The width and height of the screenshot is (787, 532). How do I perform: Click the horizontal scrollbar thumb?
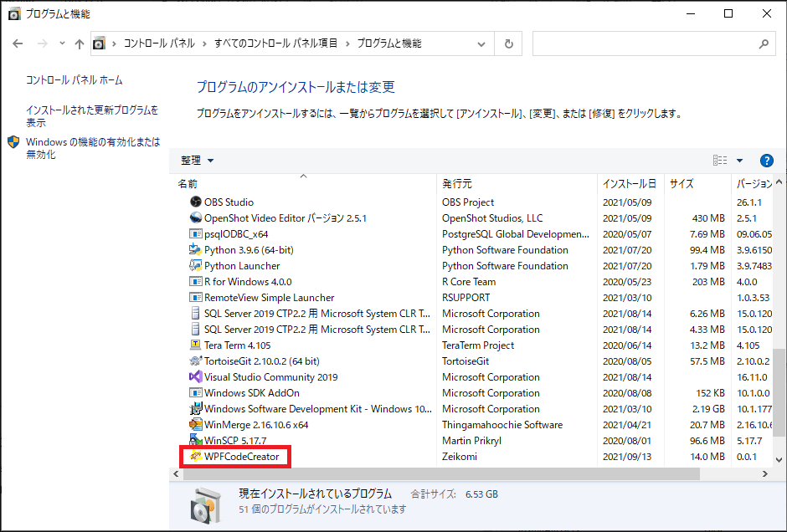coord(440,473)
